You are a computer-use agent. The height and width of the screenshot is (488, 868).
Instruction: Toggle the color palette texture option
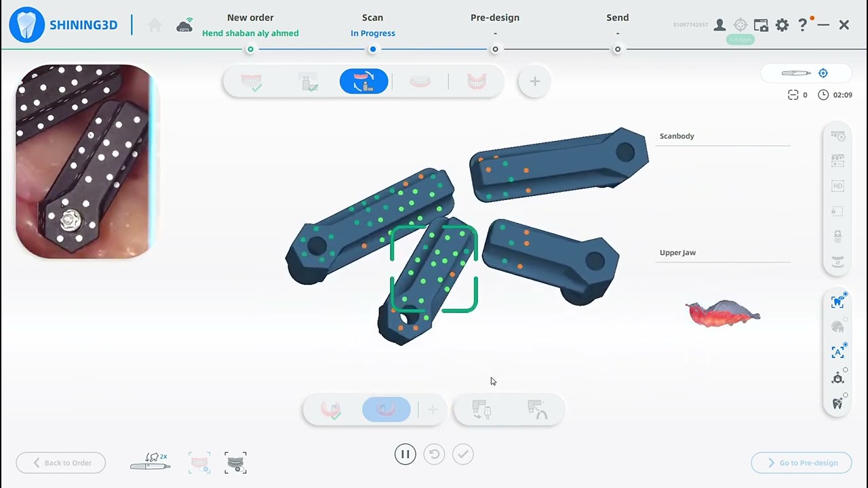tap(837, 327)
